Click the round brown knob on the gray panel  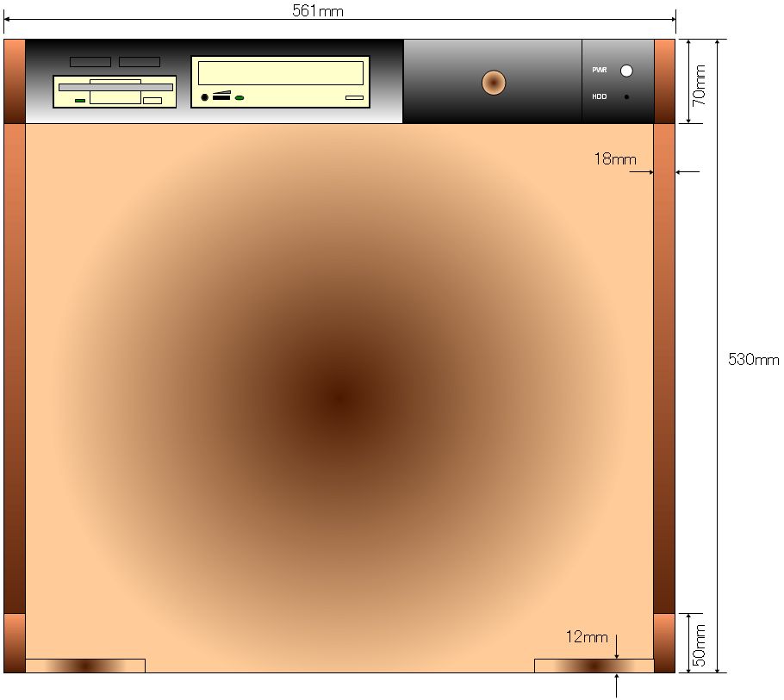pyautogui.click(x=494, y=83)
